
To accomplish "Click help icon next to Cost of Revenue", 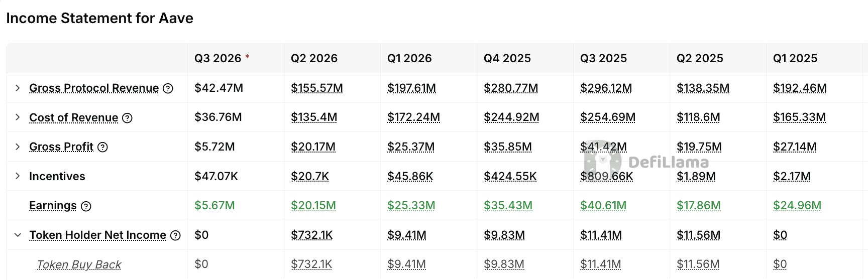I will click(128, 118).
